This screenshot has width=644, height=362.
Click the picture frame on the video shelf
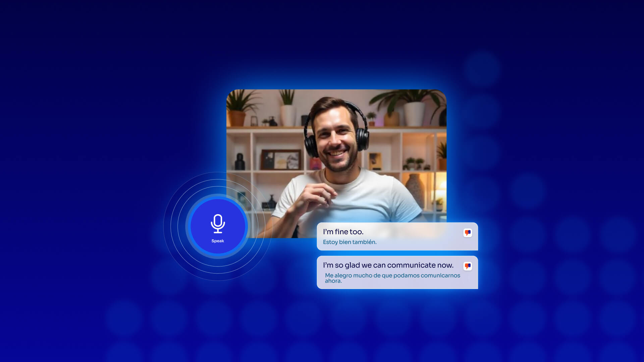[281, 160]
